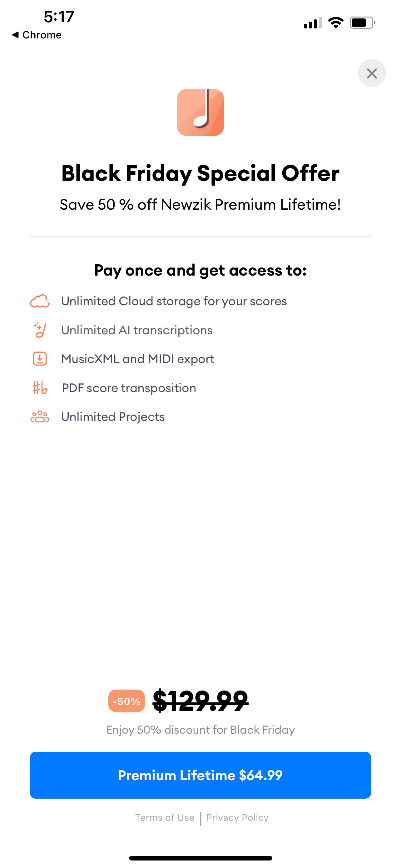Tap the MusicXML export download icon
The height and width of the screenshot is (868, 401).
pos(40,359)
